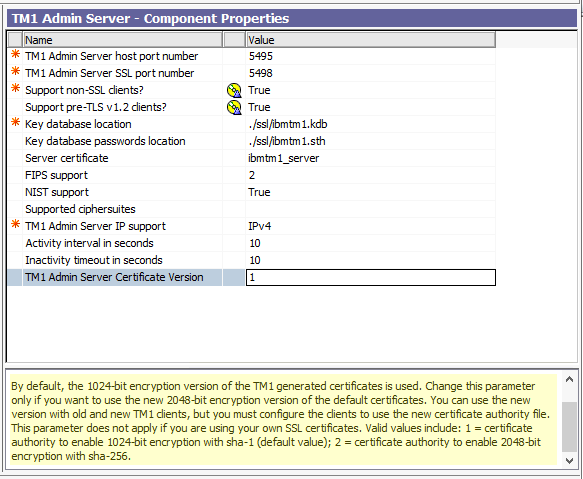Select the Key database location label
Screen dimensions: 583x479
[x=78, y=124]
